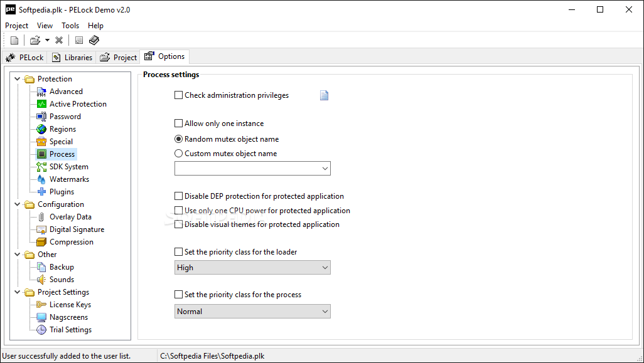Open the custom mutex name combo box arrow
This screenshot has height=363, width=644.
click(325, 169)
